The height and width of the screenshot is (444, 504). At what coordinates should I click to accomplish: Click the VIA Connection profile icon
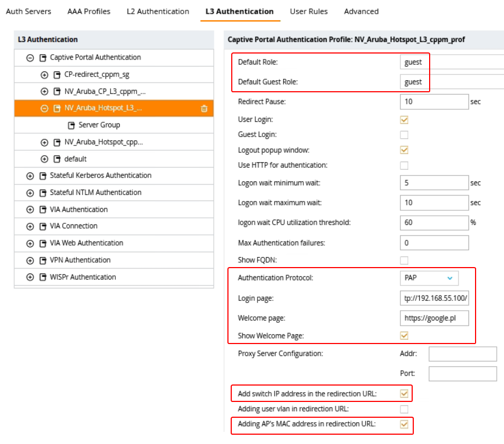43,226
